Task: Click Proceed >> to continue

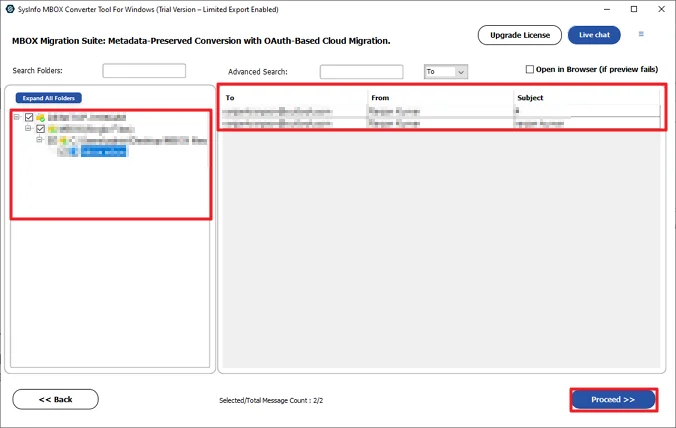Action: (x=613, y=400)
